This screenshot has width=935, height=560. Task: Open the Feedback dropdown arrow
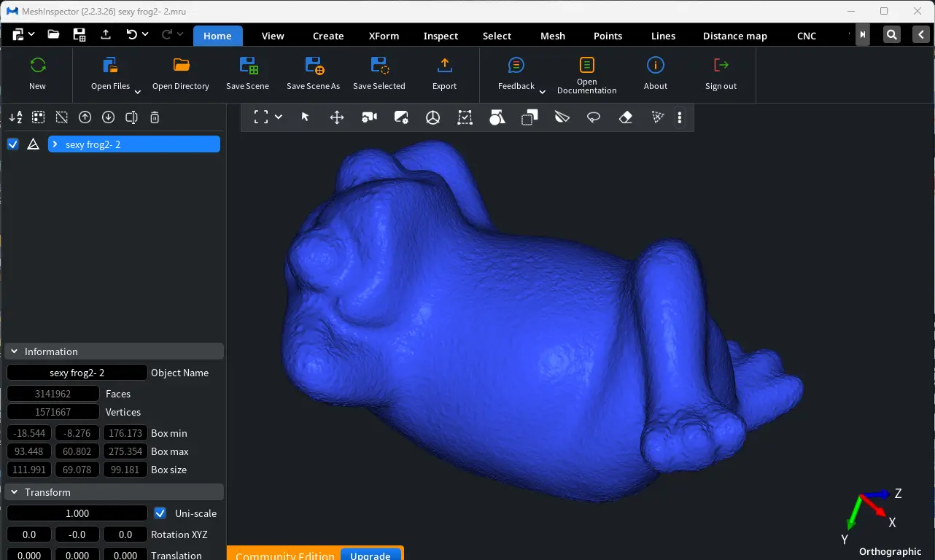542,92
